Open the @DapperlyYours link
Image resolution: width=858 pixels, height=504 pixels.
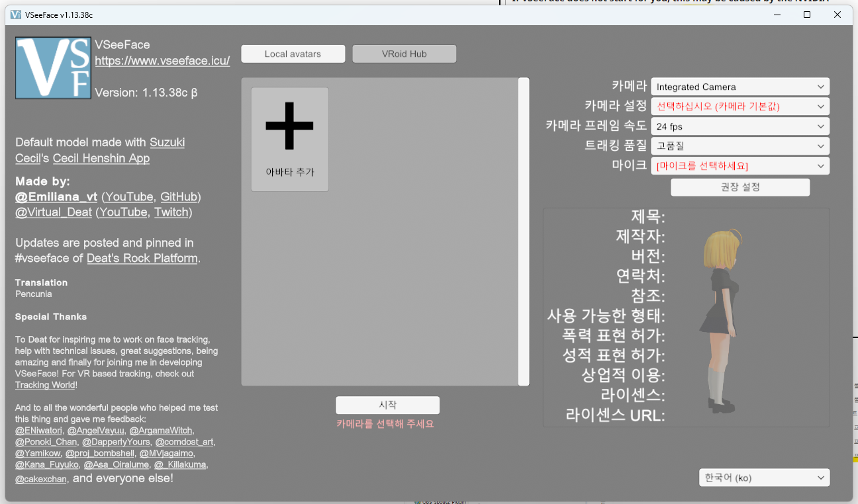116,442
